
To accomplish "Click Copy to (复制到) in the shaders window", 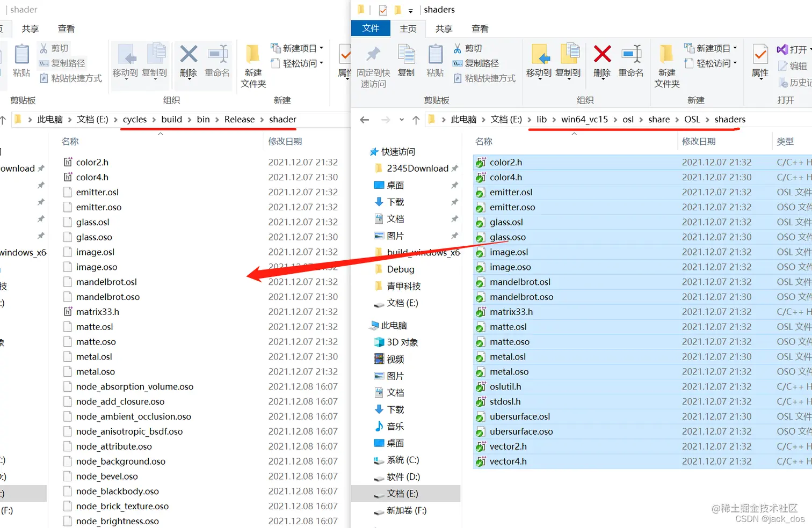I will coord(568,61).
